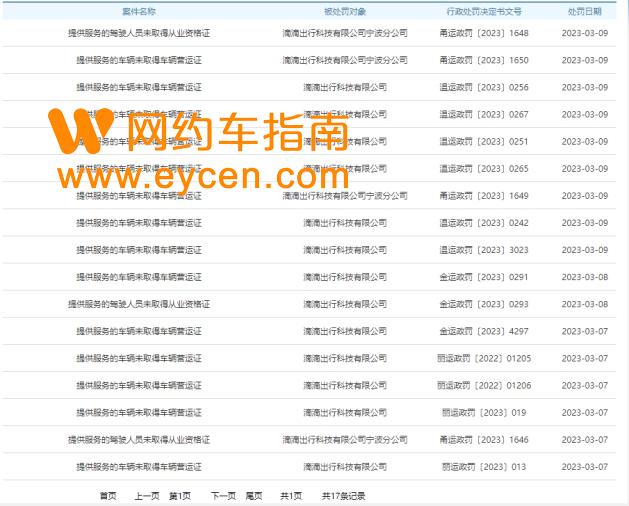The width and height of the screenshot is (629, 506).
Task: Click the date in row 金运政罚〔2023〕4297
Action: 584,331
